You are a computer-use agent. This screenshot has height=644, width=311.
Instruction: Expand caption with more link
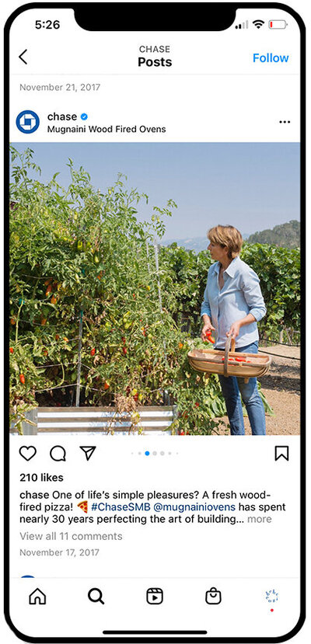(x=259, y=519)
